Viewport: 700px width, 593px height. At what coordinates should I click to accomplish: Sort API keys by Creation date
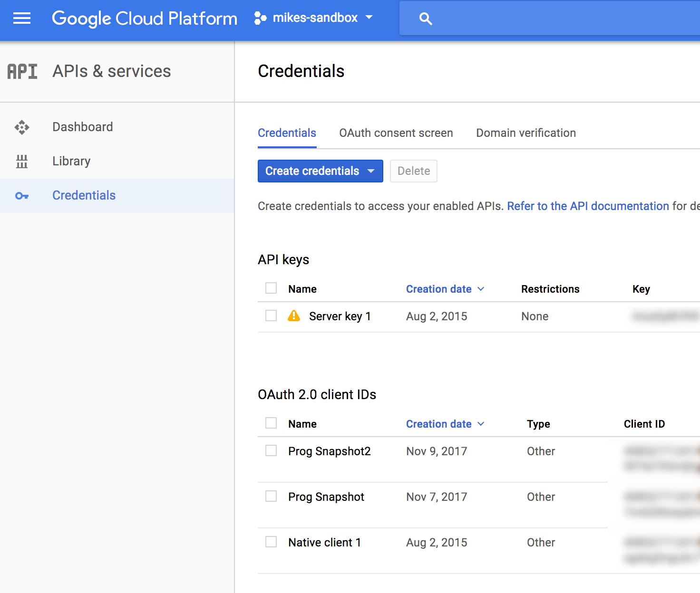click(445, 289)
